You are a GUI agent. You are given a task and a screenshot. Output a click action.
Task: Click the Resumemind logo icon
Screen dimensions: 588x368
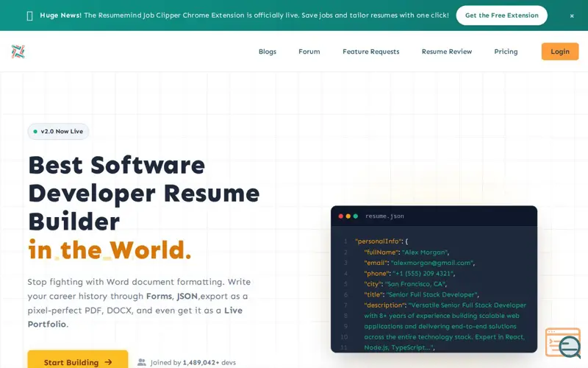18,52
